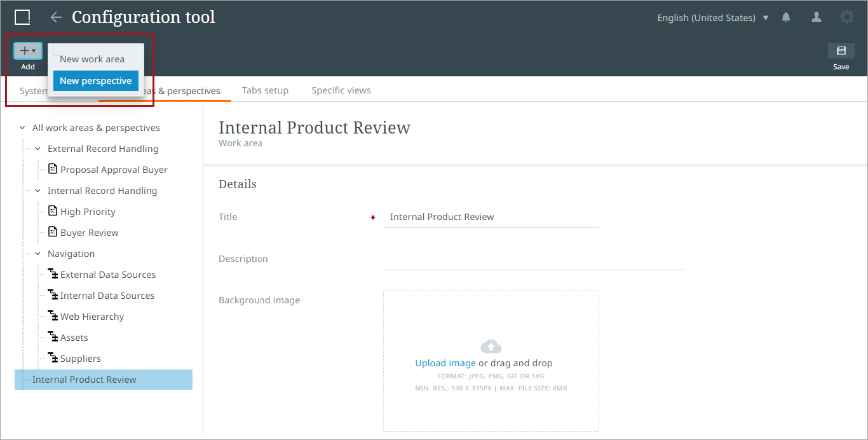Collapse the All work areas & perspectives tree
Screen dimensions: 868x440
(x=23, y=128)
